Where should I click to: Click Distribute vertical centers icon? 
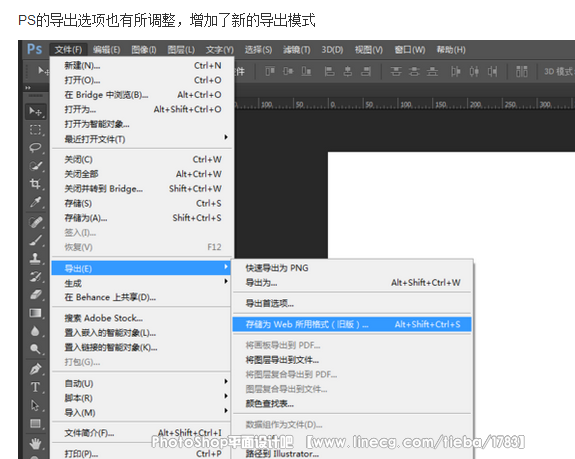click(x=414, y=71)
